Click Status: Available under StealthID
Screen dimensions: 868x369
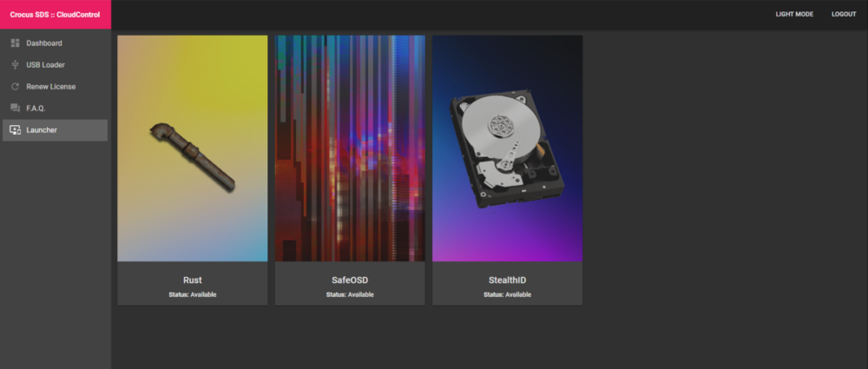[x=507, y=294]
